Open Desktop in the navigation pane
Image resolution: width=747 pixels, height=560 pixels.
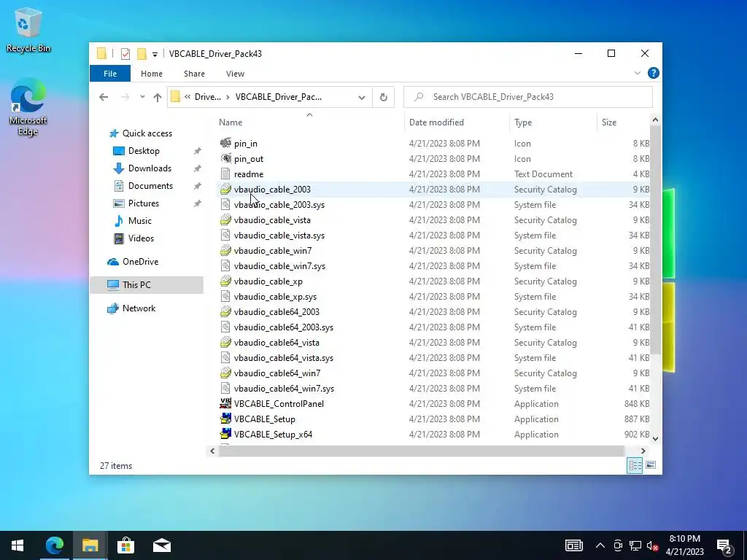coord(144,151)
